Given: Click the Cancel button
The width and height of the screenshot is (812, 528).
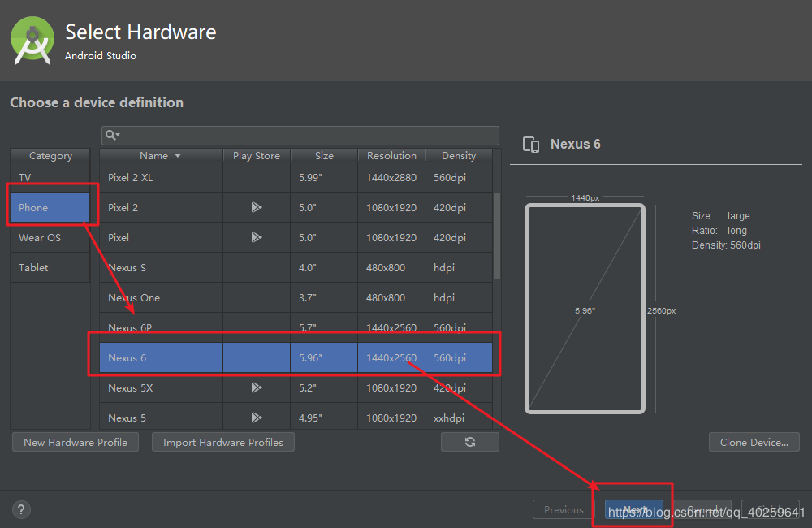Looking at the screenshot, I should (702, 510).
